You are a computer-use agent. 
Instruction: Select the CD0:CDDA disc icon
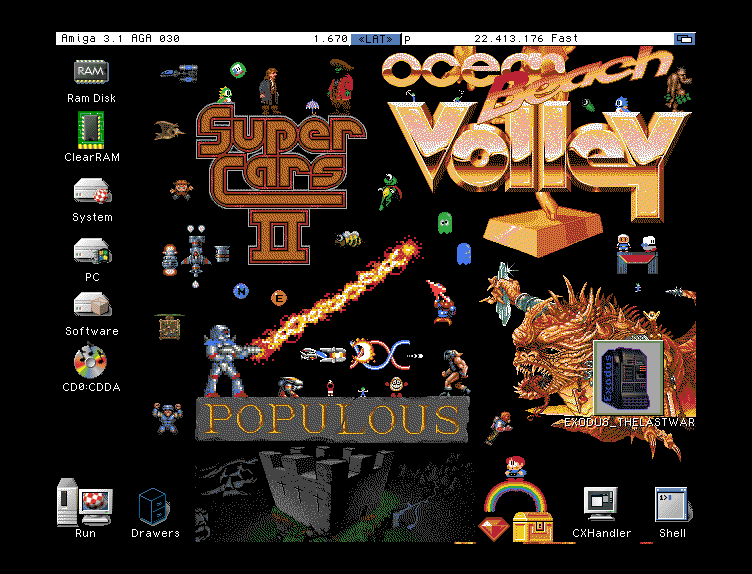90,361
